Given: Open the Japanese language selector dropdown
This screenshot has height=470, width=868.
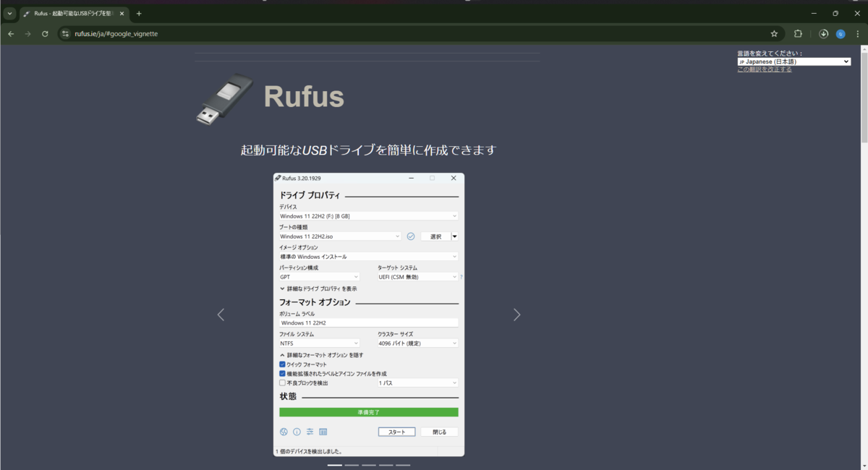Looking at the screenshot, I should point(794,61).
